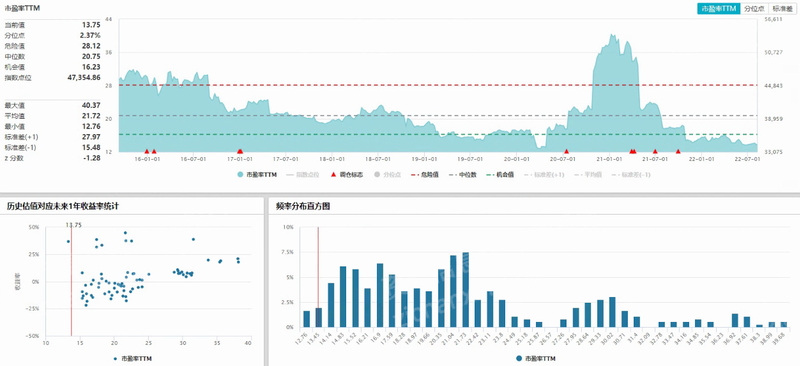The height and width of the screenshot is (366, 800).
Task: Click the histogram bar labeled 30.02
Action: pyautogui.click(x=612, y=312)
